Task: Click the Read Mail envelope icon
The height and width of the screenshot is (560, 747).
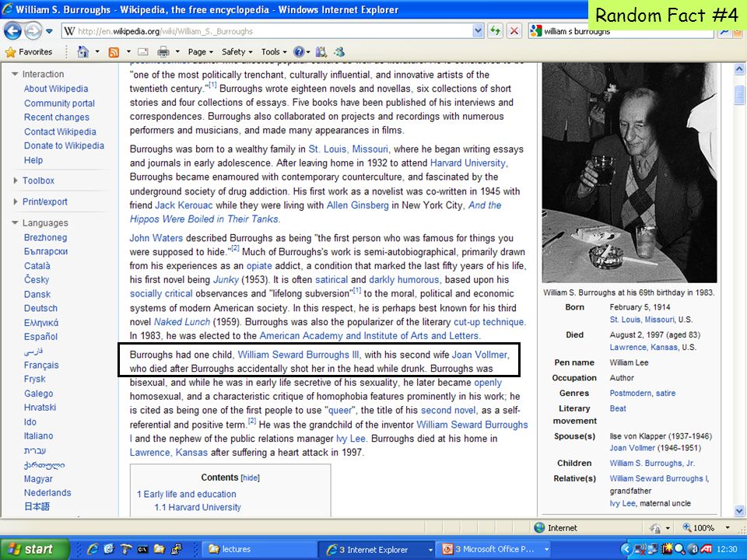Action: pyautogui.click(x=143, y=52)
